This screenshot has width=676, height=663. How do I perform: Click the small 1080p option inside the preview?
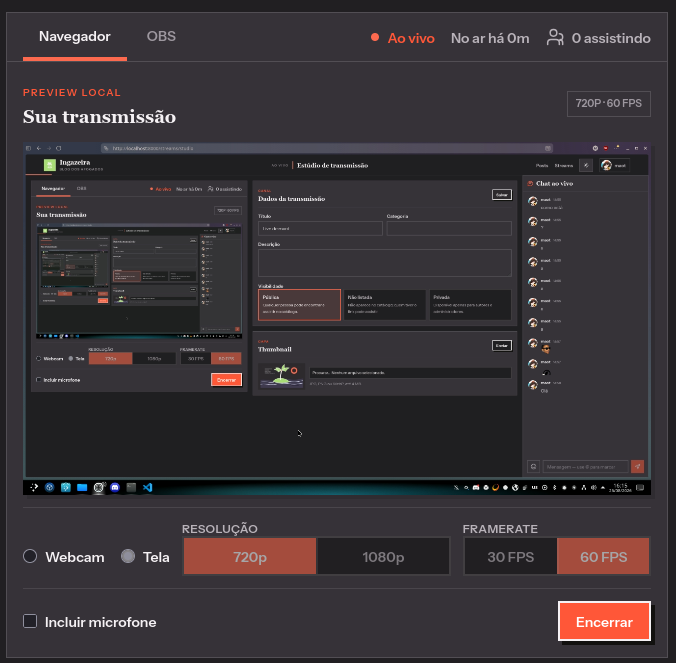(154, 358)
